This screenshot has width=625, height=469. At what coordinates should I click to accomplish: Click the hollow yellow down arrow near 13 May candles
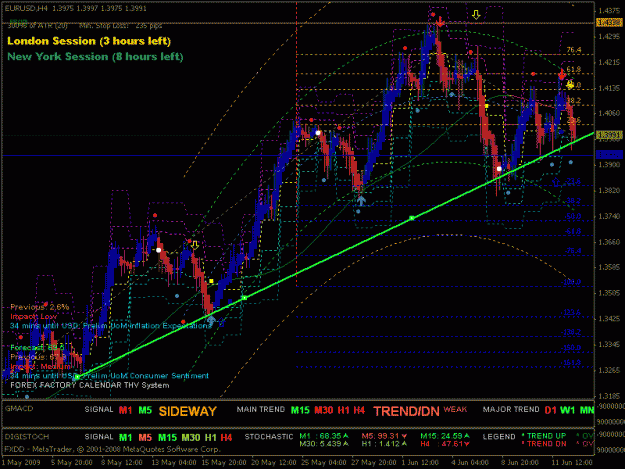tap(195, 245)
